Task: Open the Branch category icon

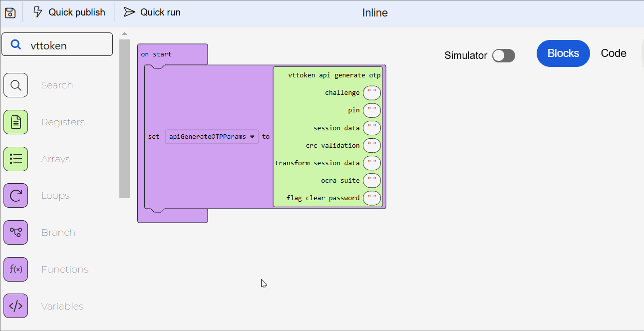Action: tap(15, 233)
